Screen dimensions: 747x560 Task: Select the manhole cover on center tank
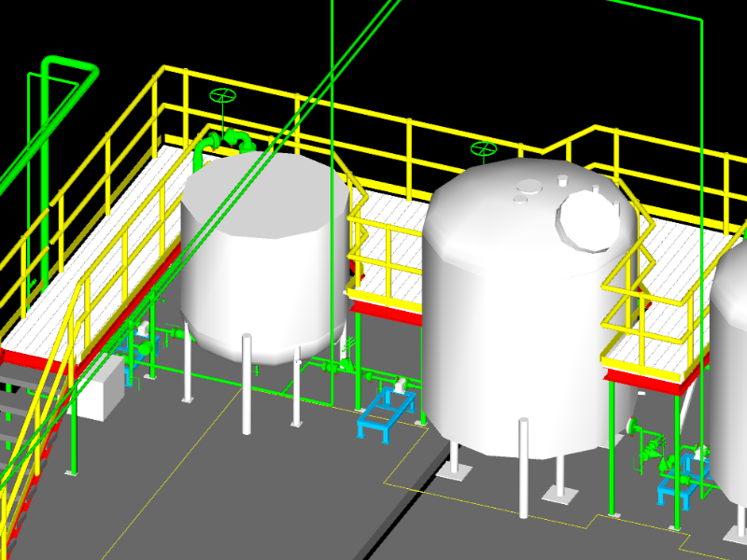click(x=587, y=220)
